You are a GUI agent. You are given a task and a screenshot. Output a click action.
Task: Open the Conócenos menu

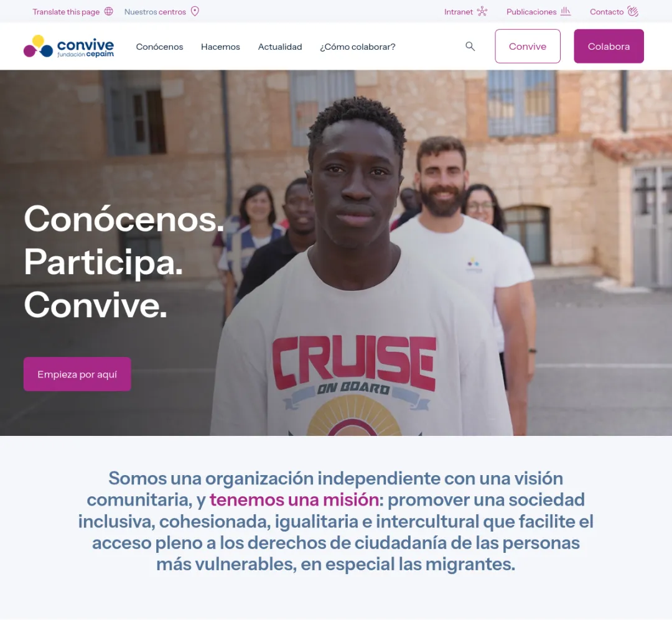pyautogui.click(x=159, y=47)
